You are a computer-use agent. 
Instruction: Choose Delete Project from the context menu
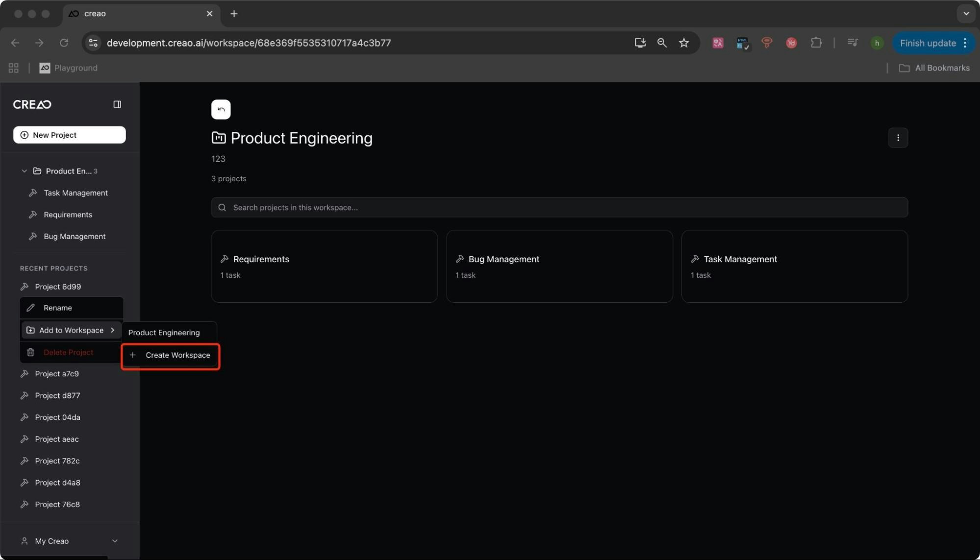point(68,352)
